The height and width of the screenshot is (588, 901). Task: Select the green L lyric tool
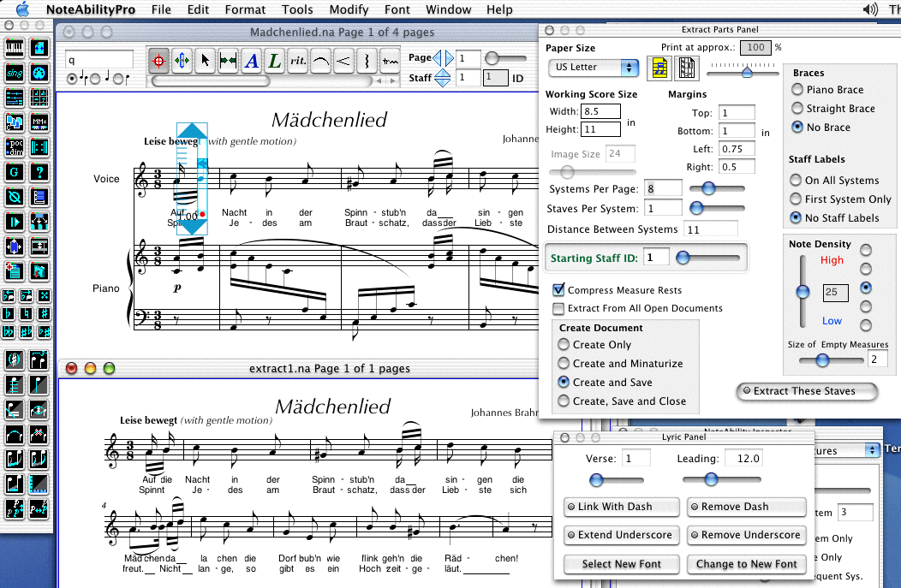[275, 60]
